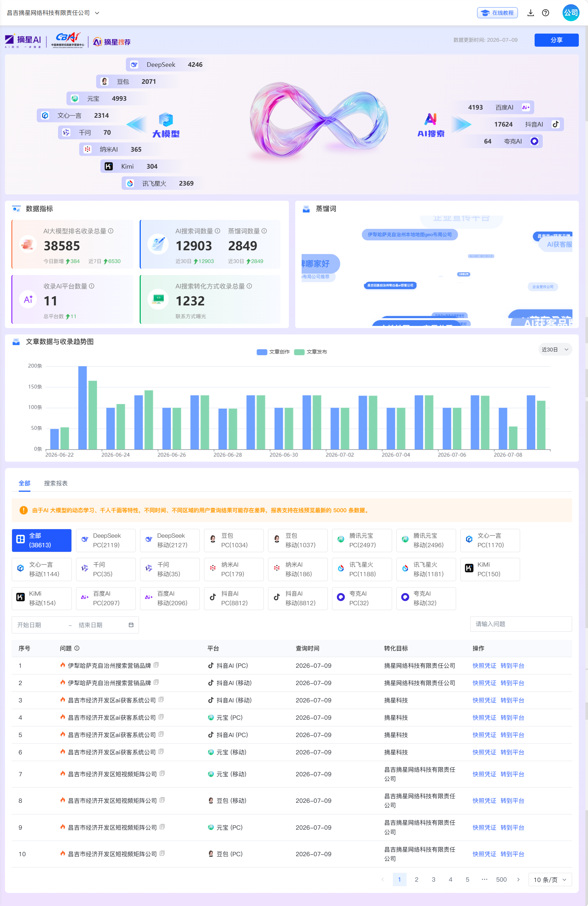Filter by 夸克AI 移动(32)
The image size is (588, 906).
click(426, 598)
